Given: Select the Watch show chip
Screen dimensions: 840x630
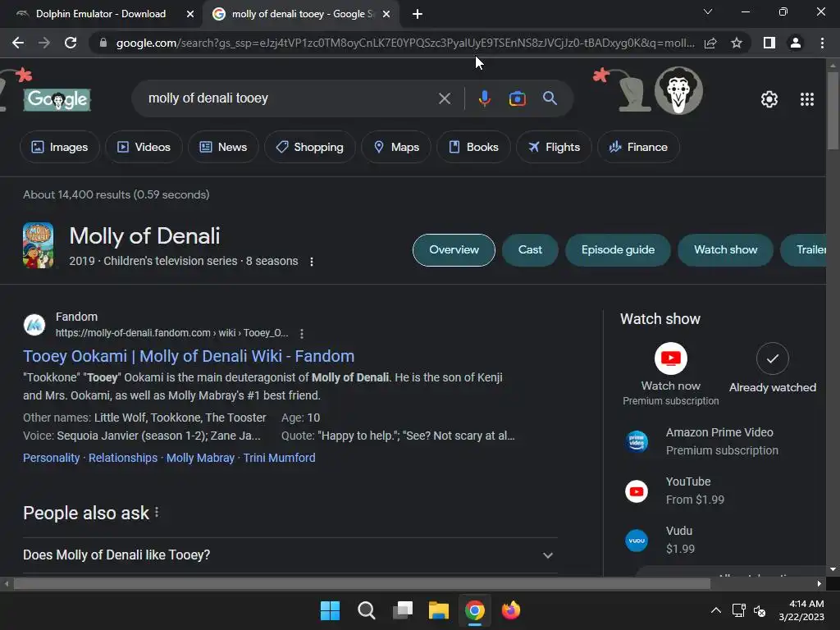Looking at the screenshot, I should tap(725, 249).
